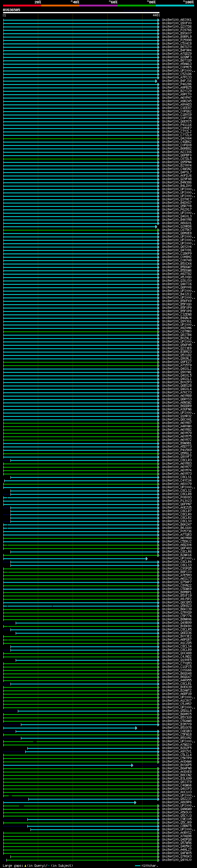This screenshot has width=197, height=868.
Task: Click the UniRef100_C6T5K7 hit label
Action: [x=177, y=230]
